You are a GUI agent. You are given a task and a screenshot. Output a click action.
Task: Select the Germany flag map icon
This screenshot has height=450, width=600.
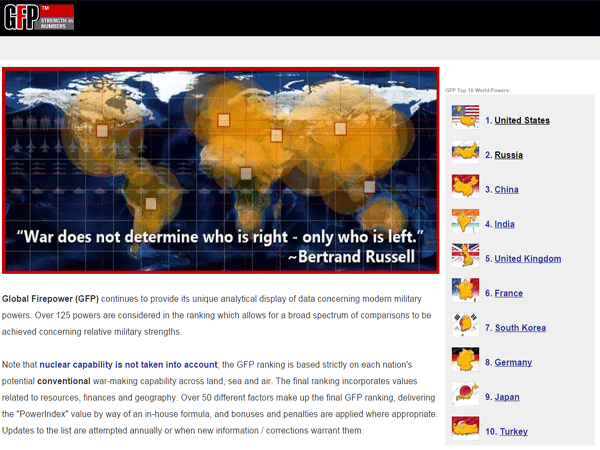click(465, 360)
